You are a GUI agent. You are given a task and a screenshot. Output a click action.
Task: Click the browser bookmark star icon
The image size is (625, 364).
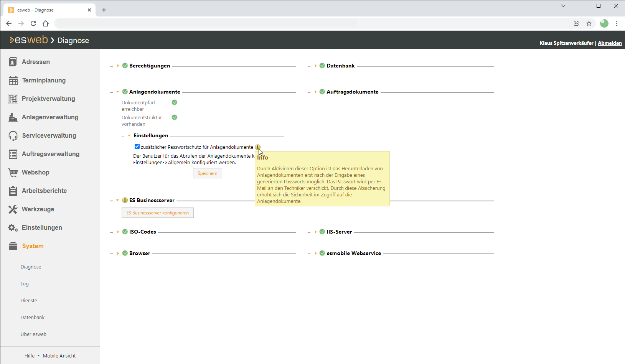tap(589, 23)
